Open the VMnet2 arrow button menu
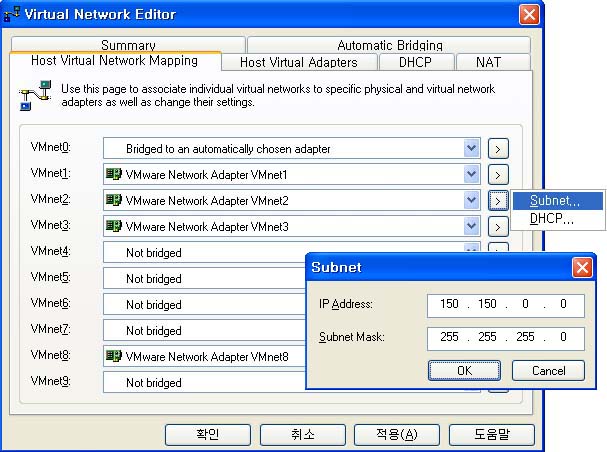The image size is (607, 452). coord(498,200)
